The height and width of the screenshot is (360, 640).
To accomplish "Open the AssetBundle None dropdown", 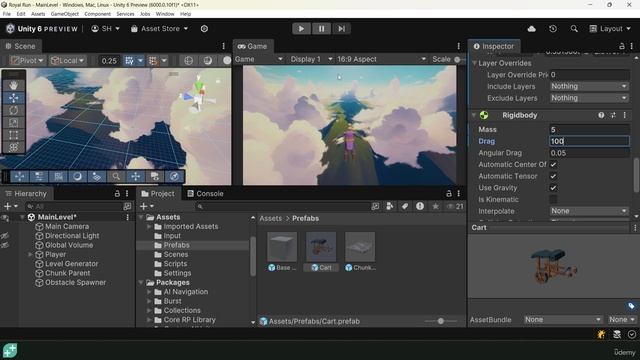I will [563, 320].
